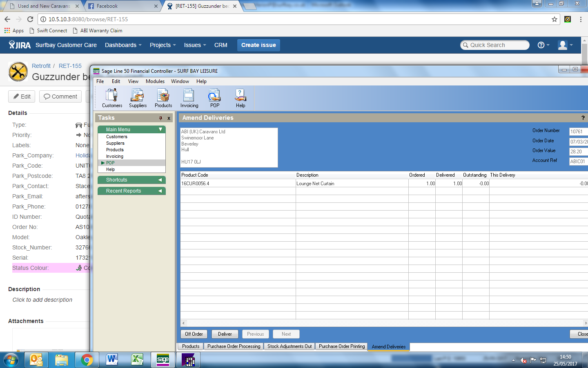Pin the Tasks panel
Viewport: 588px width, 368px height.
pyautogui.click(x=160, y=118)
